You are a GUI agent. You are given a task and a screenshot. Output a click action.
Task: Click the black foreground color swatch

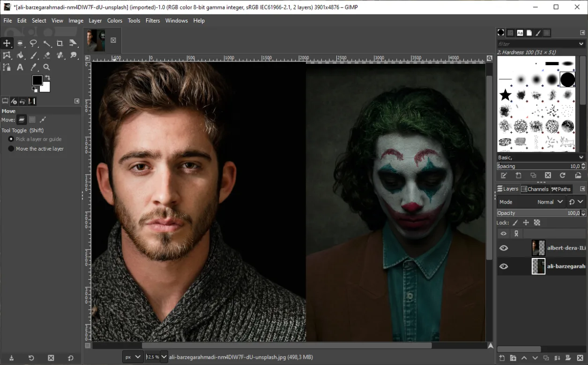(x=37, y=80)
